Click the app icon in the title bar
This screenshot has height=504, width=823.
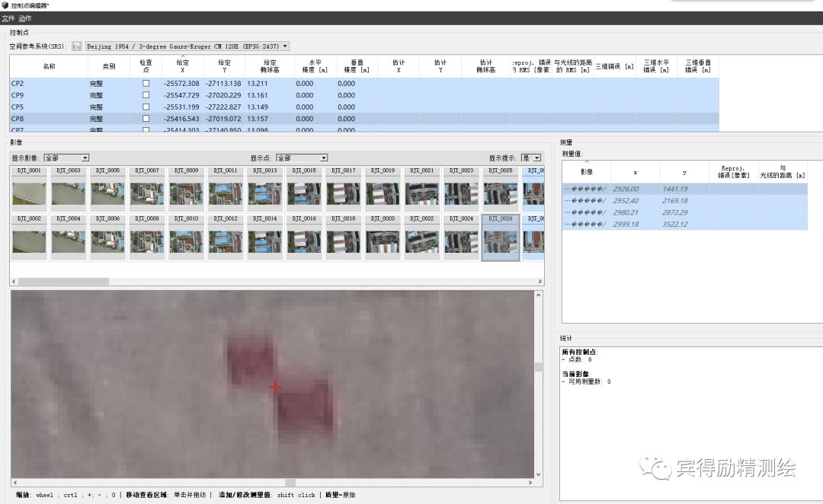[x=5, y=5]
